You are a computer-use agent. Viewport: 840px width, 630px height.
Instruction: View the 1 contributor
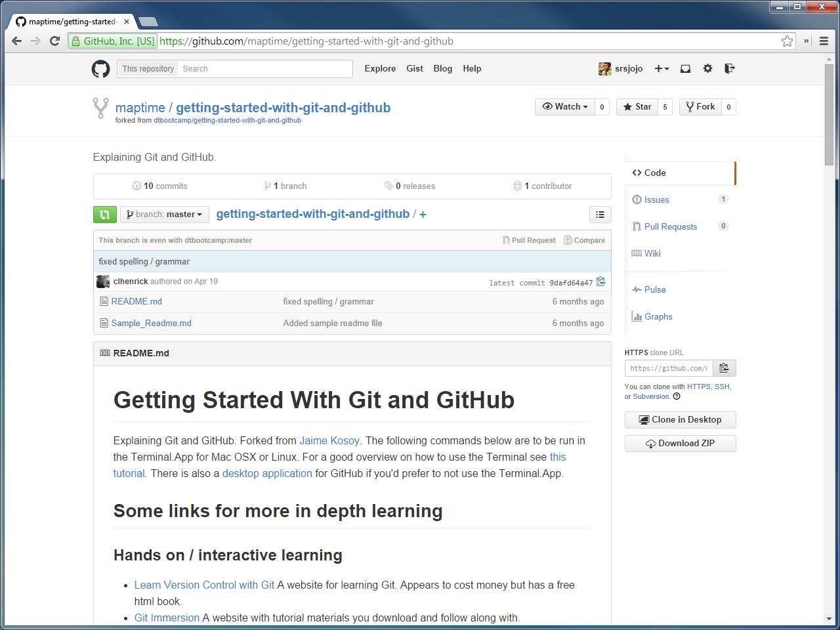pyautogui.click(x=542, y=186)
